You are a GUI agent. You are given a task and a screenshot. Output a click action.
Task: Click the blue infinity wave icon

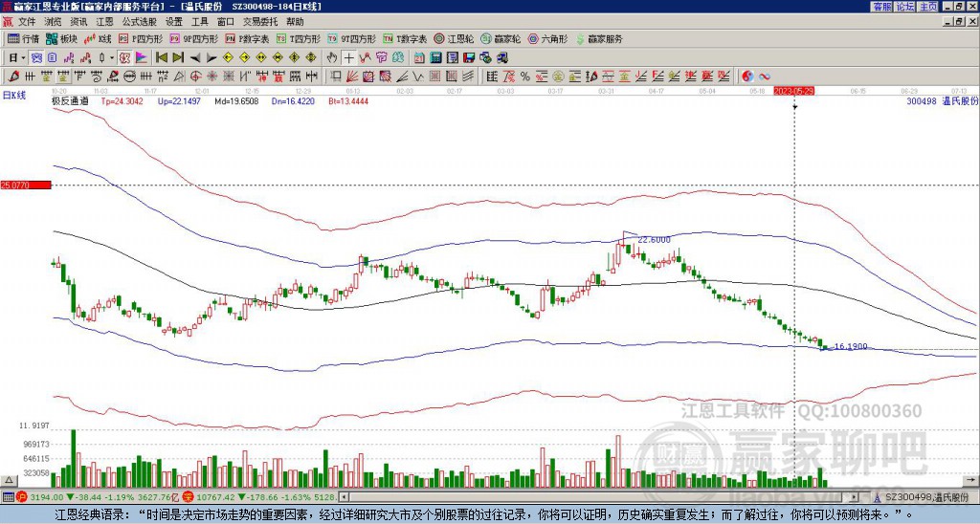tap(765, 76)
